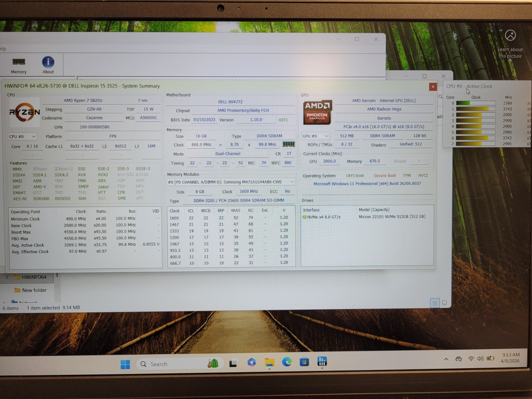Click the battery status tray icon
This screenshot has width=532, height=399.
pyautogui.click(x=490, y=358)
